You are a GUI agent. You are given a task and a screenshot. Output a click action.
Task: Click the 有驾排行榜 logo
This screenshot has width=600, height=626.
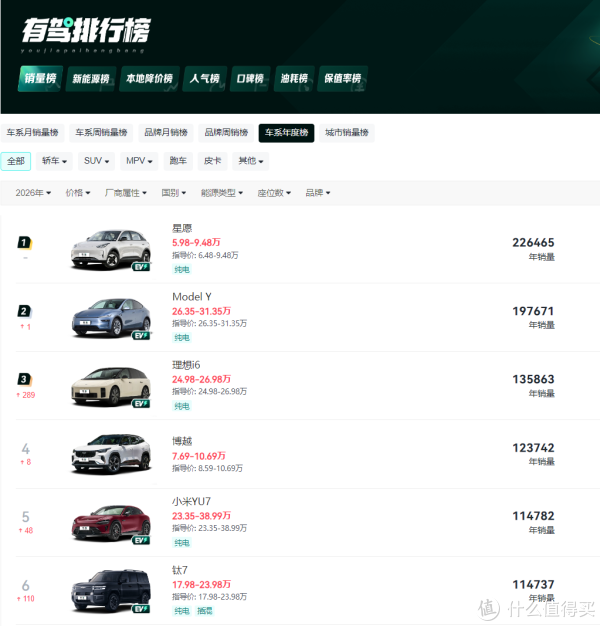(x=86, y=34)
